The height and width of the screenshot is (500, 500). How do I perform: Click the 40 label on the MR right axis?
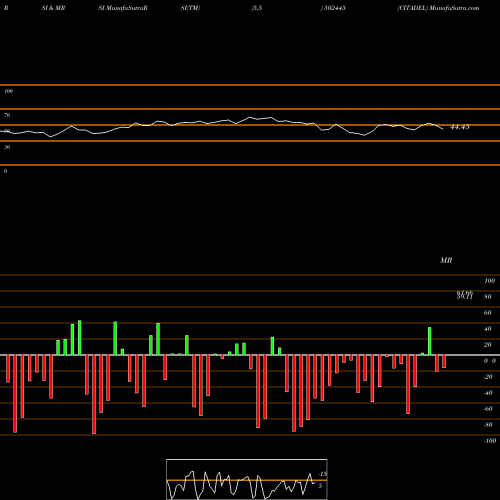click(x=488, y=329)
